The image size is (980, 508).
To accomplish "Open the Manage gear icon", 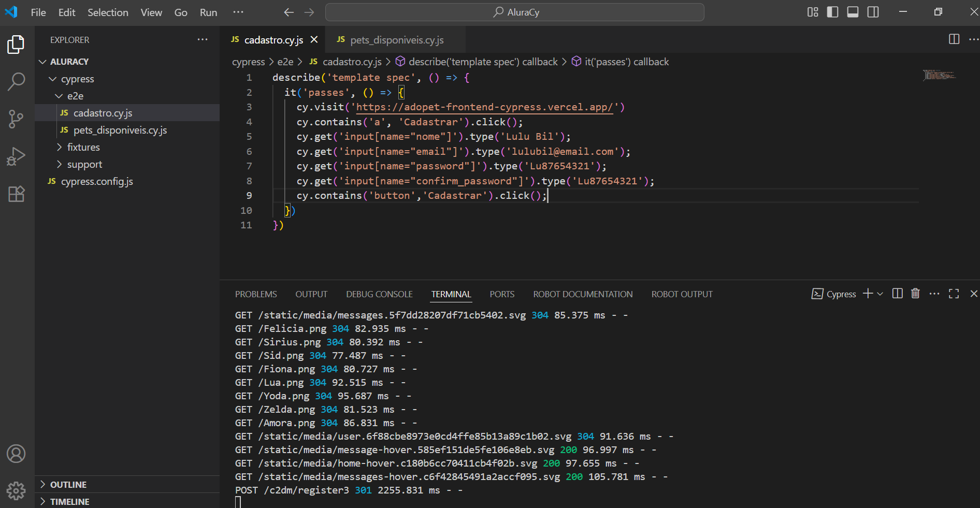I will click(x=16, y=490).
